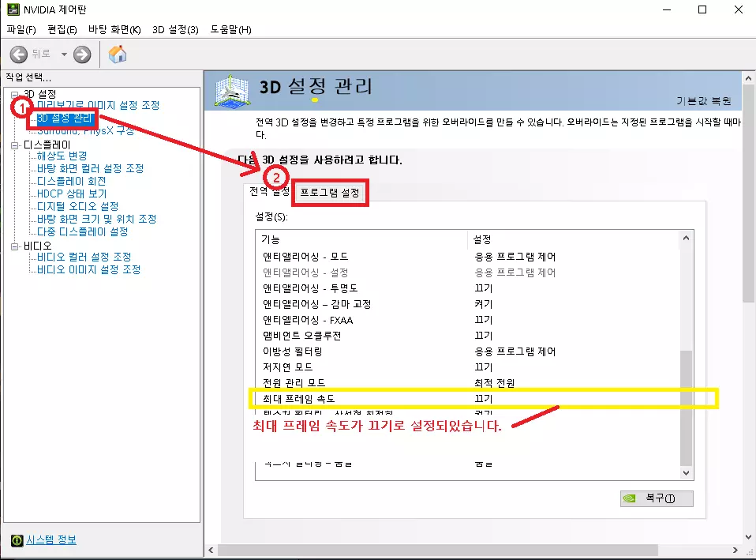This screenshot has width=756, height=560.
Task: Open the 도움말(H) menu
Action: pos(230,29)
